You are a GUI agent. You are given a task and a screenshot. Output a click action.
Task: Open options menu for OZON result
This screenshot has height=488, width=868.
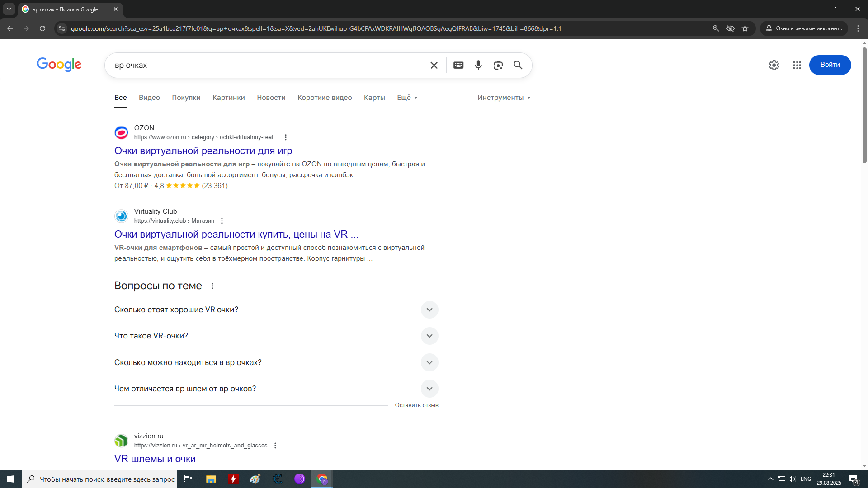(x=285, y=137)
